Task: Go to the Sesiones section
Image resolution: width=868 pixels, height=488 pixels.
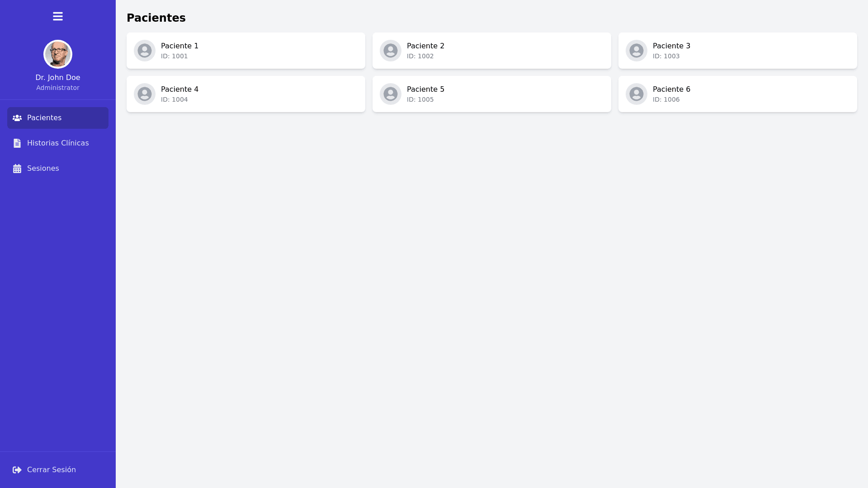Action: tap(43, 169)
